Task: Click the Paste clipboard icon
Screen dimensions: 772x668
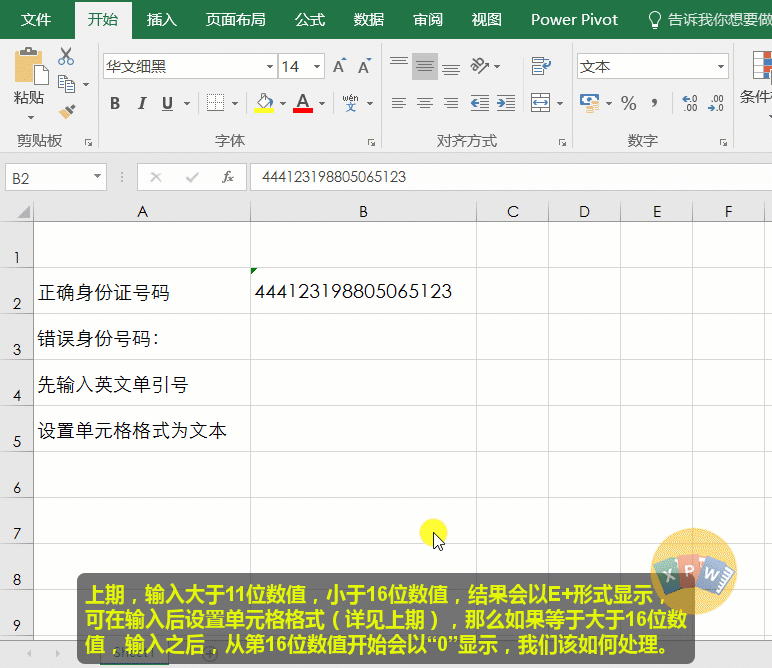Action: tap(31, 66)
